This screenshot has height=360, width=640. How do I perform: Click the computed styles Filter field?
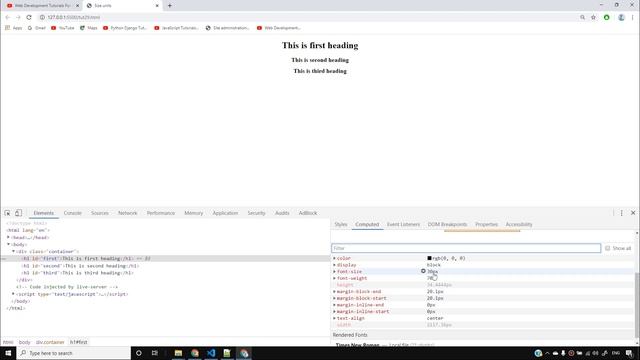466,248
